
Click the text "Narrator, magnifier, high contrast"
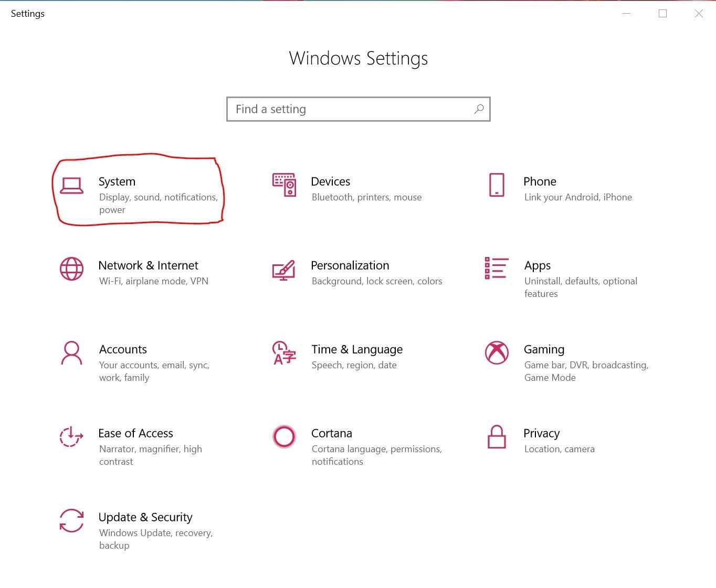click(x=151, y=455)
